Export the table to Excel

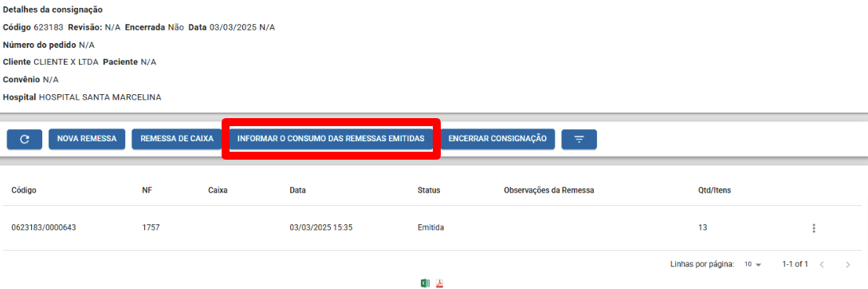[x=425, y=283]
